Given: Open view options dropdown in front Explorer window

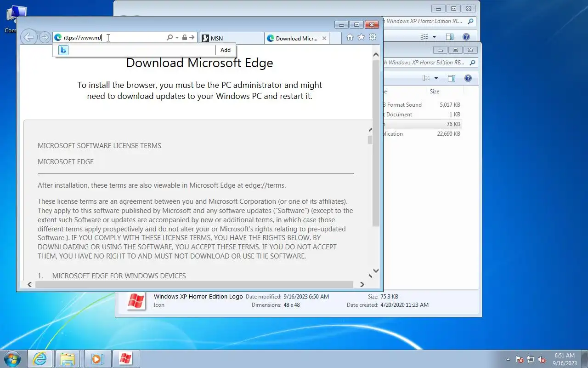Looking at the screenshot, I should pos(436,78).
